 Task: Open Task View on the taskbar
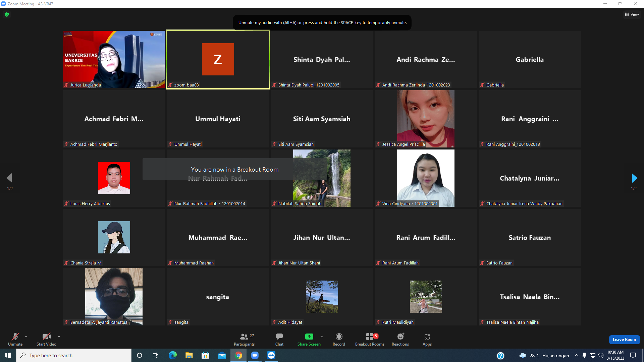point(156,355)
